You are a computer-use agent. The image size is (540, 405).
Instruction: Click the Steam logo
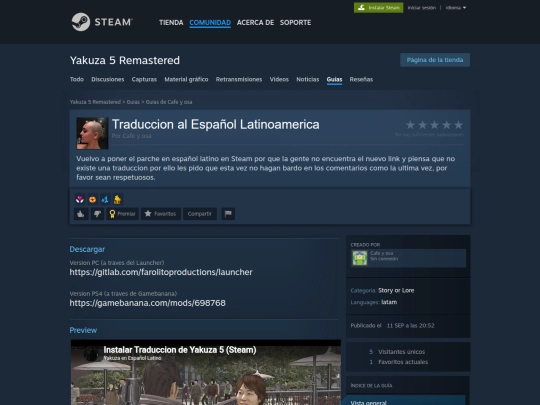[102, 22]
